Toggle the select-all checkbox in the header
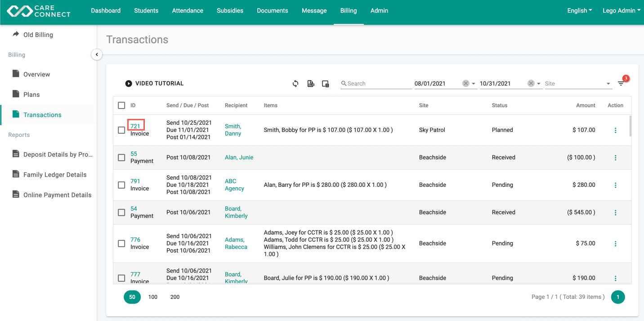This screenshot has height=321, width=644. 121,105
